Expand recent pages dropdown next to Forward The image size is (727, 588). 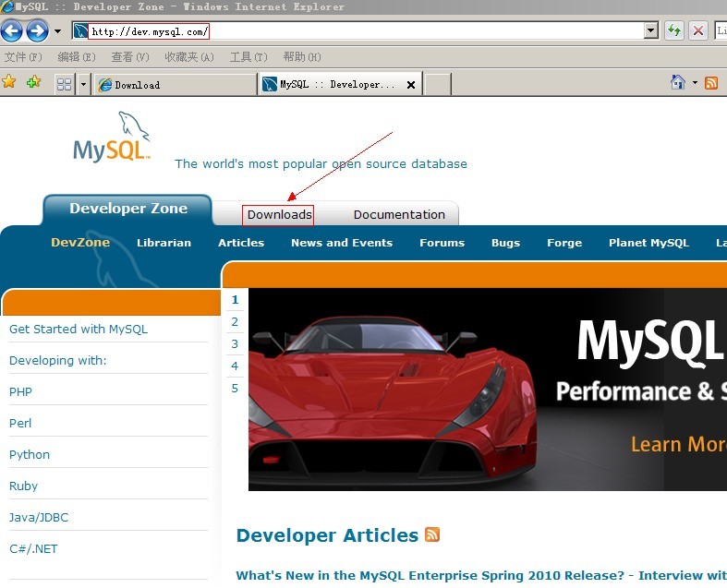coord(57,31)
